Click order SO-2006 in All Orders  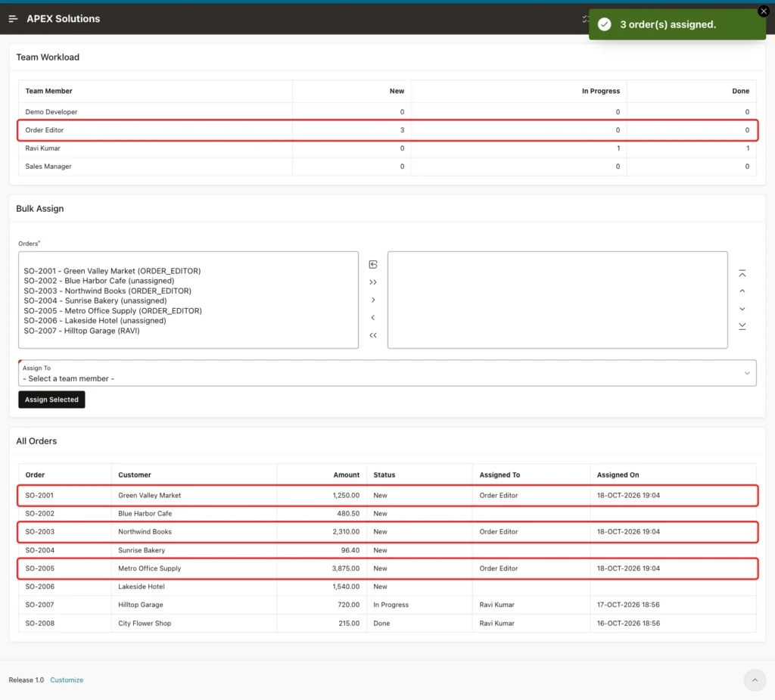pyautogui.click(x=40, y=586)
